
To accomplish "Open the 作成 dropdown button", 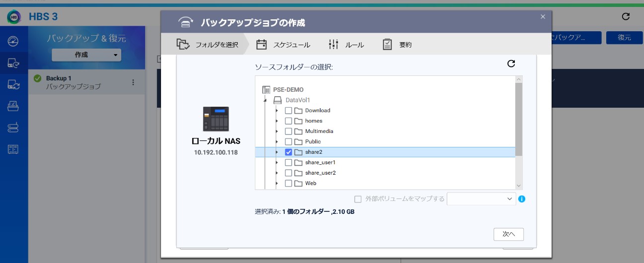I will coord(86,55).
